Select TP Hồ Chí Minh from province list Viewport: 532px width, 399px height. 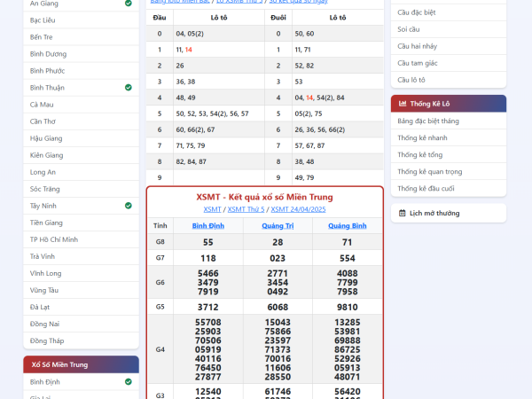click(x=54, y=239)
